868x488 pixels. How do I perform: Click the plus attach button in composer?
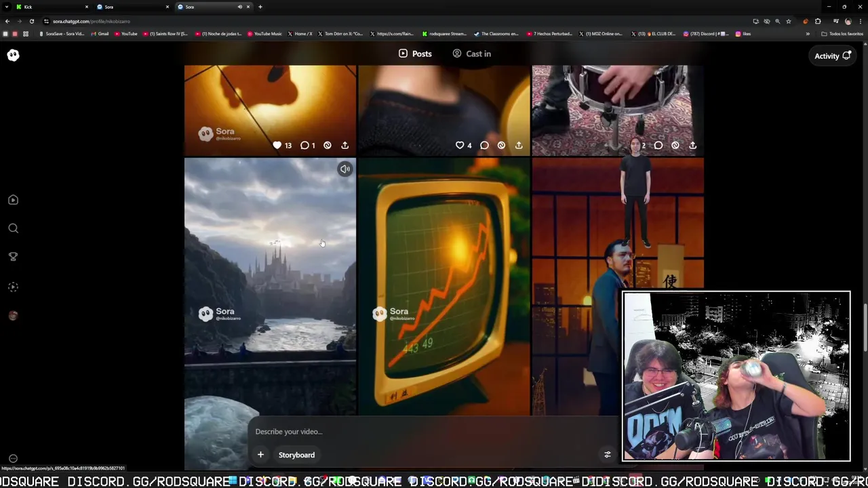(260, 455)
